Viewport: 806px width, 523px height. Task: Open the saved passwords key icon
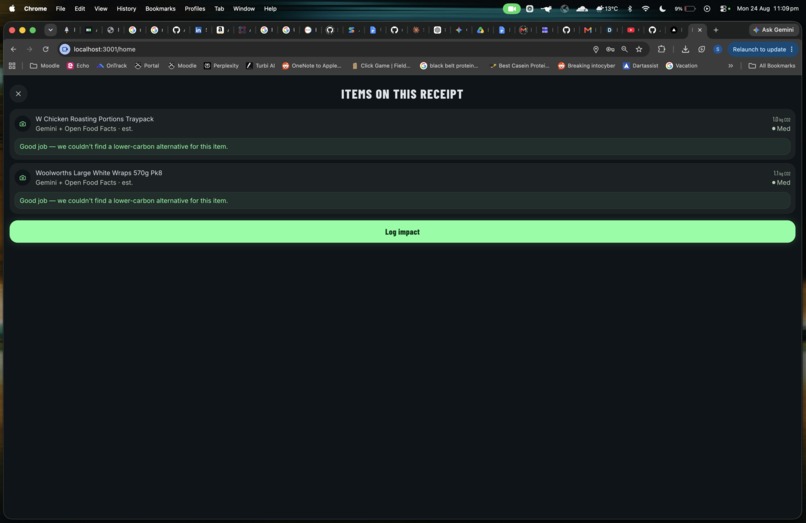coord(610,49)
